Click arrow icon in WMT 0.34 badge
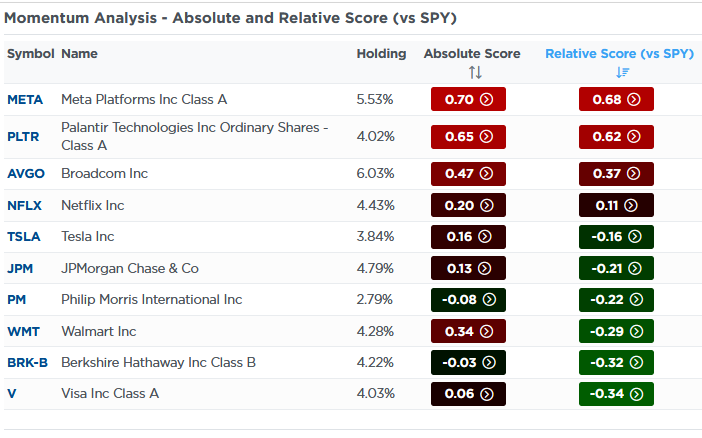Image resolution: width=702 pixels, height=438 pixels. coord(487,331)
